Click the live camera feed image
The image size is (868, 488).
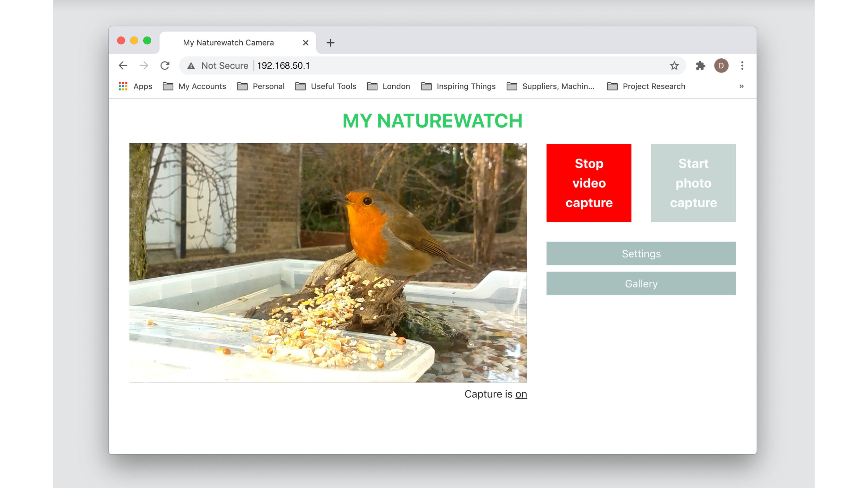[328, 263]
